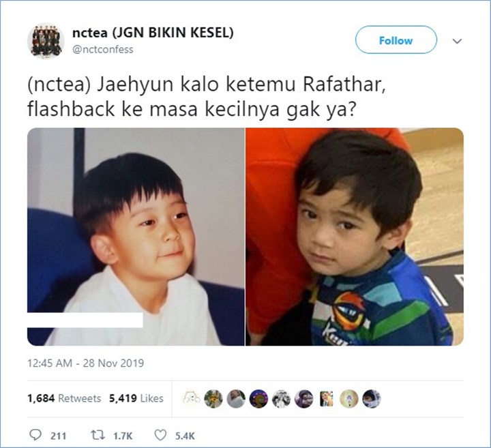Click the reply speech bubble icon
Screen dimensions: 491x448
(x=35, y=435)
